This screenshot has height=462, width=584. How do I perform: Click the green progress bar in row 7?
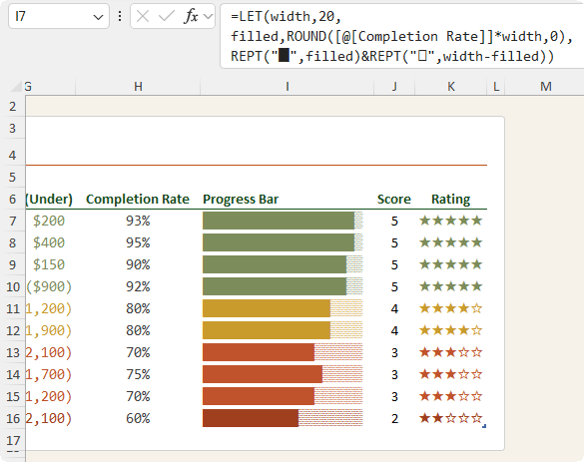pyautogui.click(x=278, y=221)
